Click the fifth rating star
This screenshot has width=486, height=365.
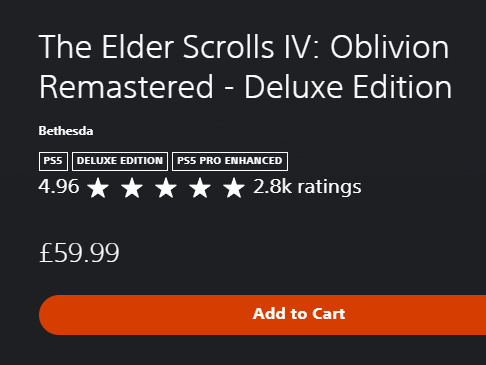click(234, 188)
